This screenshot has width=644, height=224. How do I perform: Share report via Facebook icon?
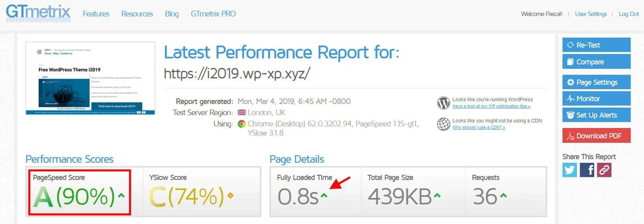point(587,170)
